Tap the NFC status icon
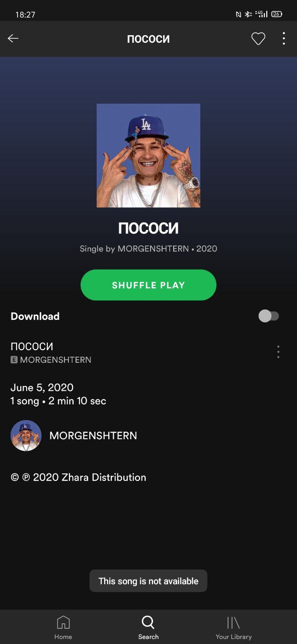This screenshot has width=297, height=644. (x=239, y=15)
